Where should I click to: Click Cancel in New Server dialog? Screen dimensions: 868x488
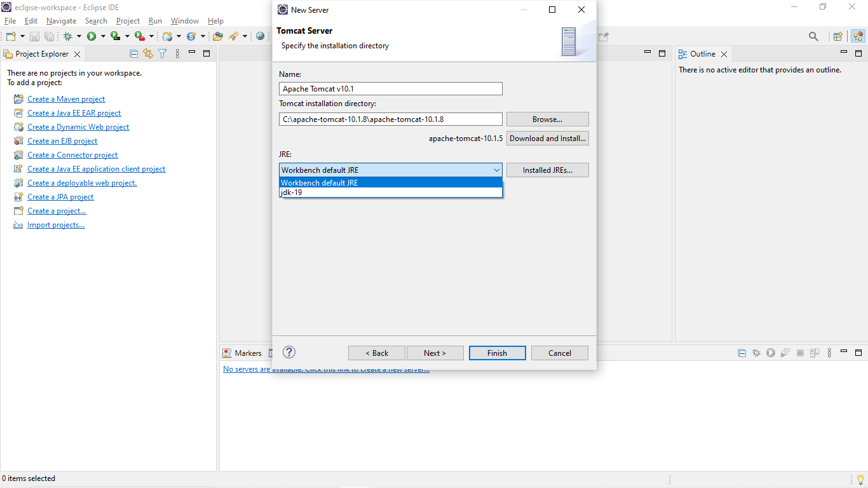560,353
